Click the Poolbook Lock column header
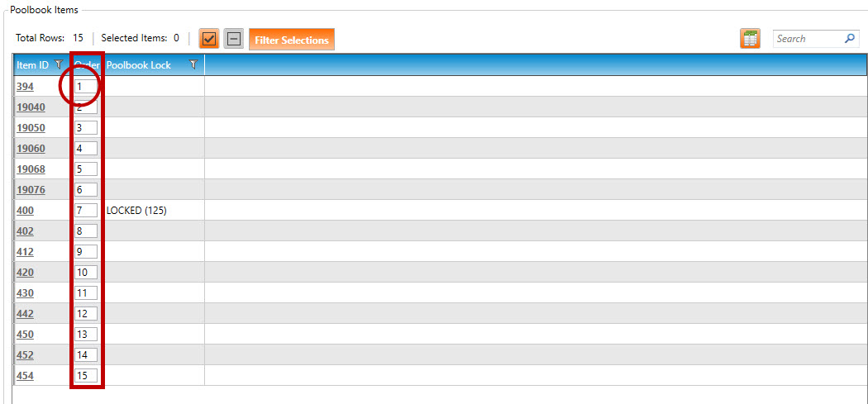 pyautogui.click(x=139, y=64)
